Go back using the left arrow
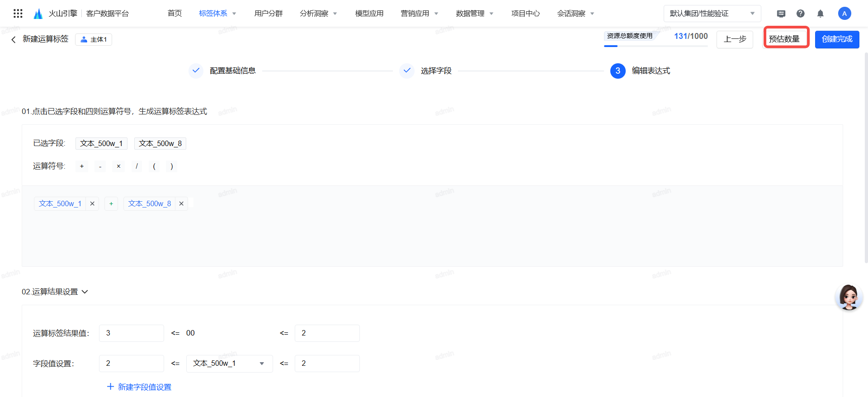The height and width of the screenshot is (397, 868). [14, 40]
